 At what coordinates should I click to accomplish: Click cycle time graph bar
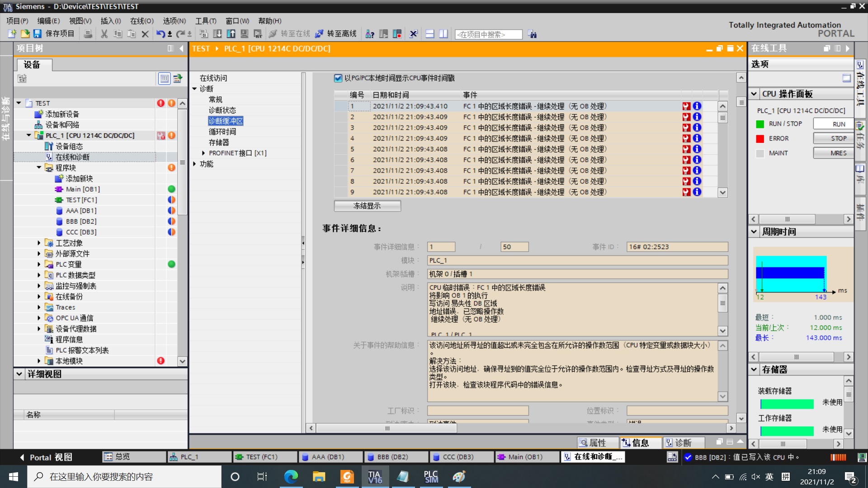click(x=790, y=273)
